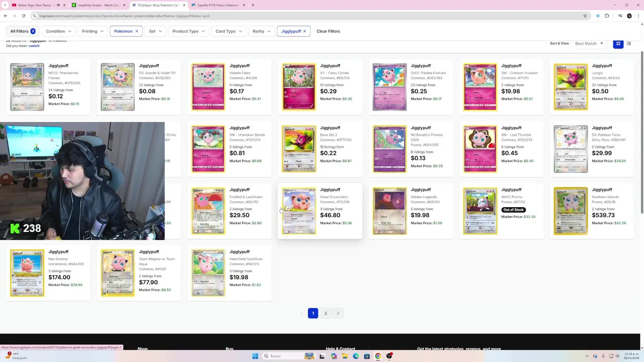This screenshot has width=644, height=362.
Task: Expand the Rarity filter dropdown
Action: pyautogui.click(x=262, y=31)
